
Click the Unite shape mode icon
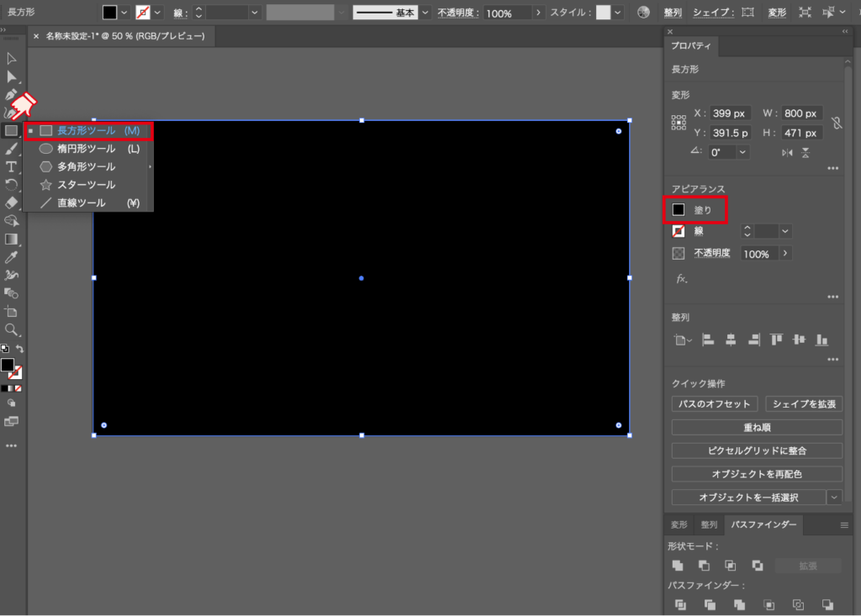coord(679,566)
